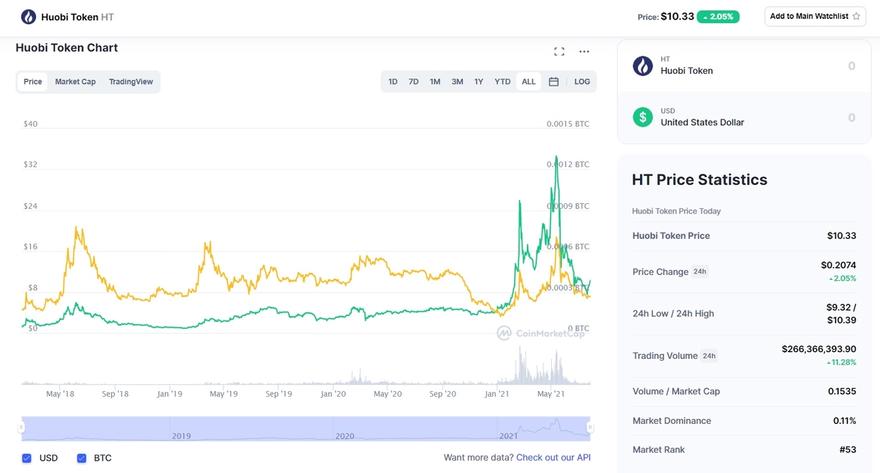Uncheck the USD series checkbox
Image resolution: width=880 pixels, height=473 pixels.
pos(26,458)
